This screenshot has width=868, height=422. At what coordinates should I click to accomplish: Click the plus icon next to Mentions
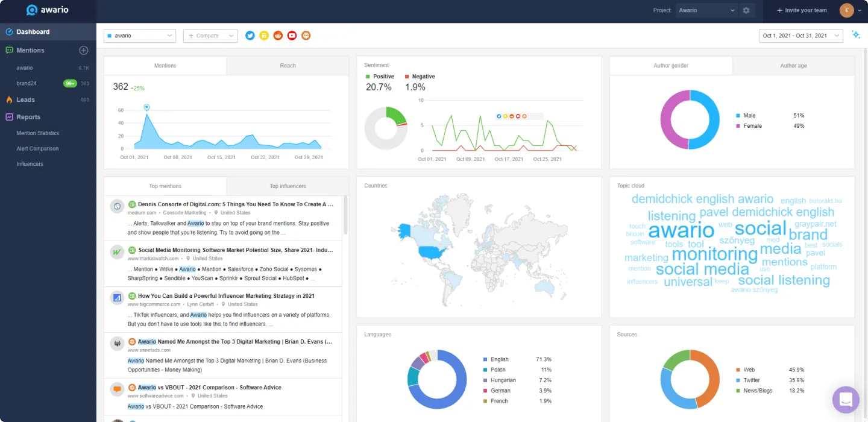pyautogui.click(x=84, y=51)
